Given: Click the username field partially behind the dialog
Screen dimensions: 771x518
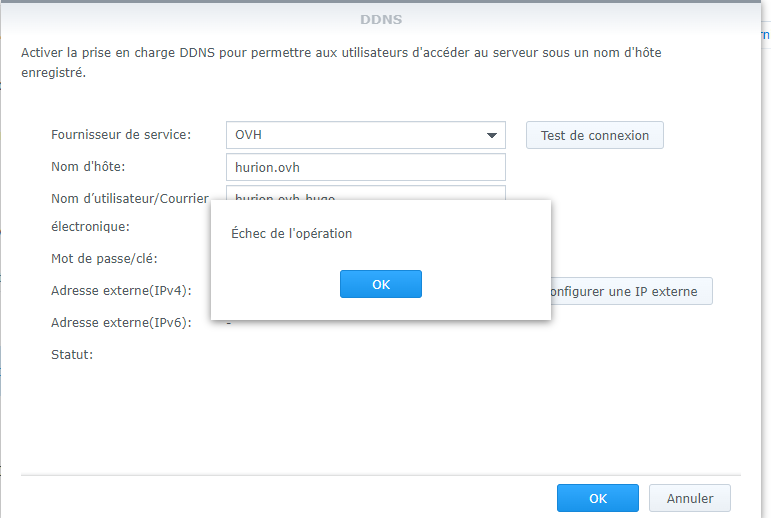Looking at the screenshot, I should [x=366, y=193].
